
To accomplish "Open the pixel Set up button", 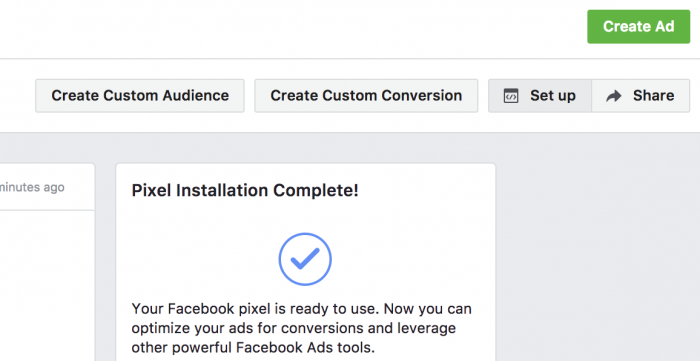I will (540, 95).
